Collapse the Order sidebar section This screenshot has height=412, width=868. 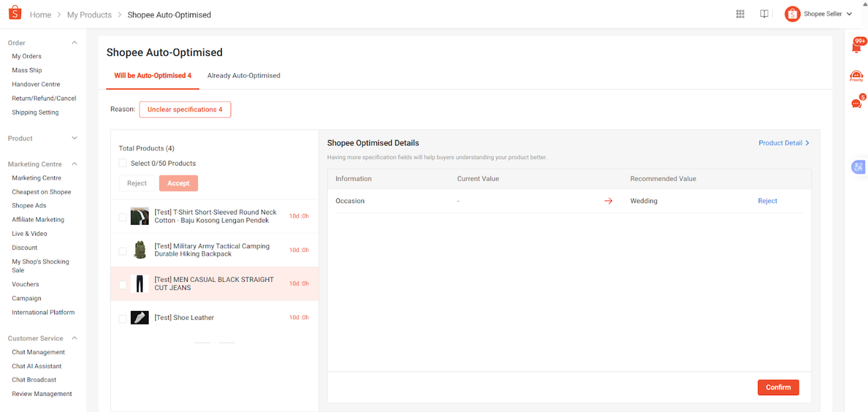coord(74,42)
